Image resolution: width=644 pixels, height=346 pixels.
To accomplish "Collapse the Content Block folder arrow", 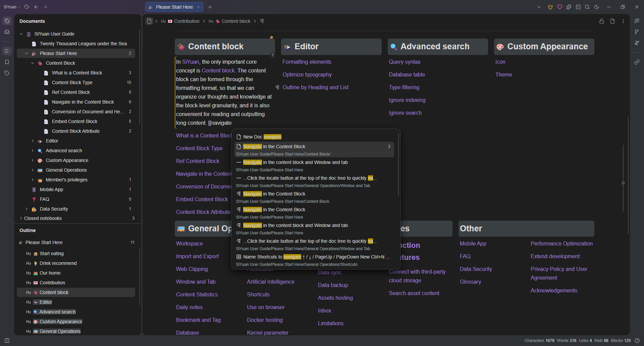I will (33, 63).
